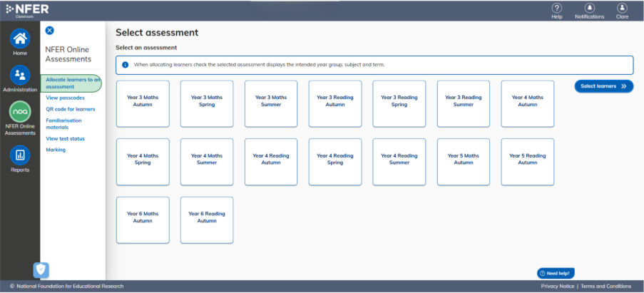Click the Select learners button
Screen dimensions: 644x293
coord(604,86)
